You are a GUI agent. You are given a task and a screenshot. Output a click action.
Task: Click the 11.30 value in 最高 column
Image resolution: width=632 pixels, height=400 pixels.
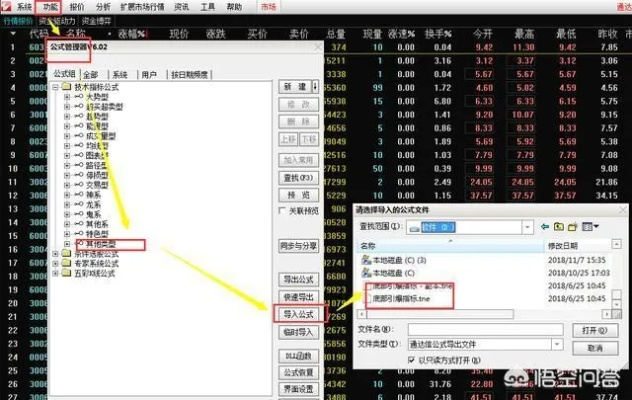(524, 47)
